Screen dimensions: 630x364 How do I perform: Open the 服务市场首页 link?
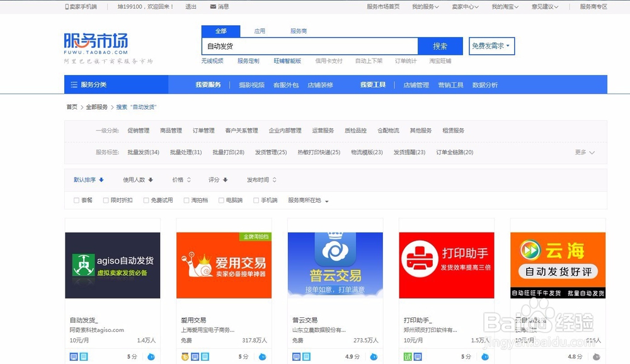pyautogui.click(x=383, y=6)
